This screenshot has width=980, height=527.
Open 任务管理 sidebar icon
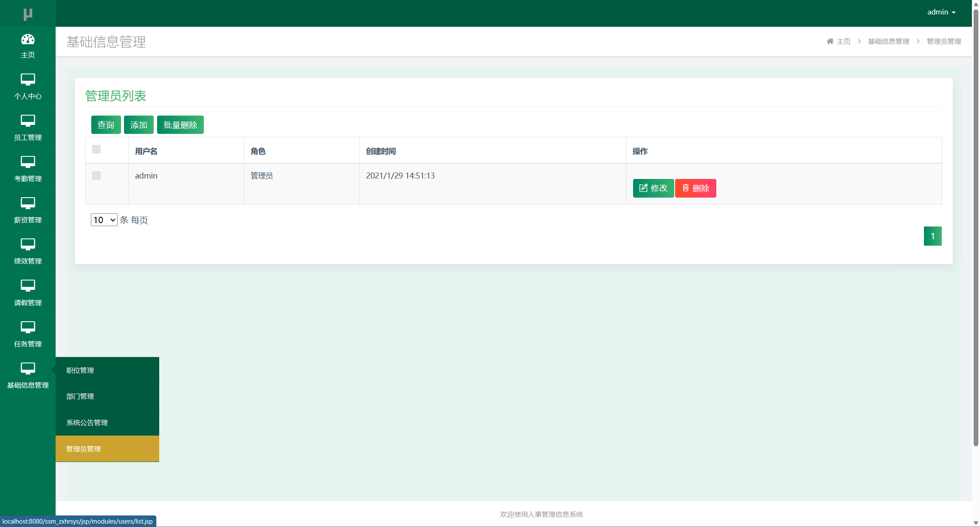click(x=28, y=327)
